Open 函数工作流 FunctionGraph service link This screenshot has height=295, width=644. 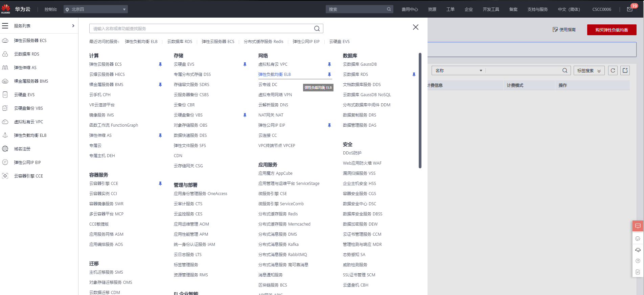tap(114, 125)
